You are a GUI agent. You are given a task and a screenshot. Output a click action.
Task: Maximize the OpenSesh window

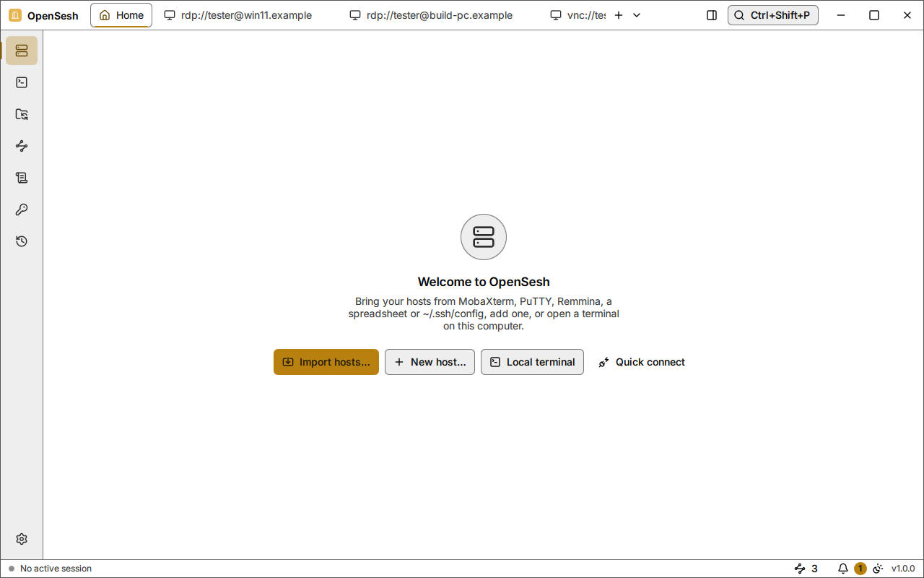pos(874,15)
